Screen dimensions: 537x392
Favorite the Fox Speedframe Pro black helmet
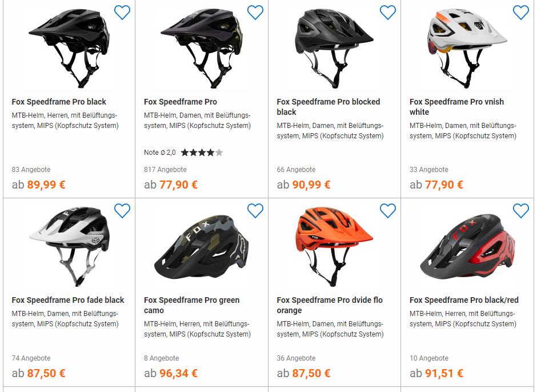click(122, 13)
